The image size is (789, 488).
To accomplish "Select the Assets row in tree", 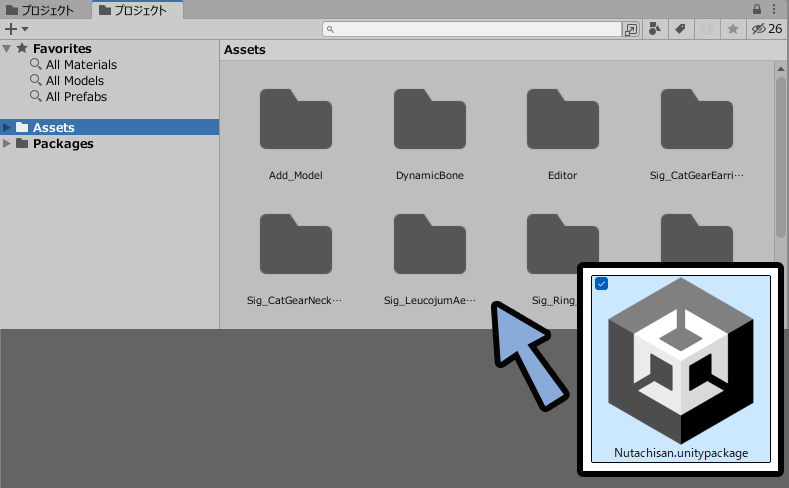I will coord(110,127).
